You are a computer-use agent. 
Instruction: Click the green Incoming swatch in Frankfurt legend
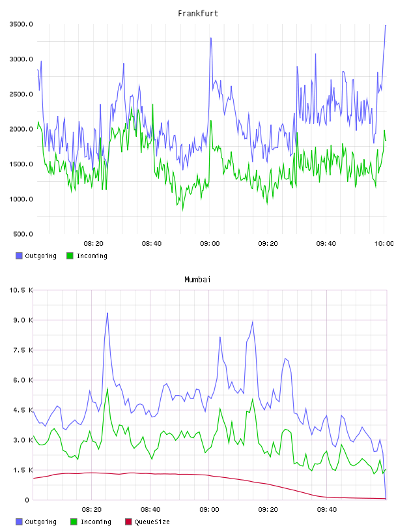(70, 256)
